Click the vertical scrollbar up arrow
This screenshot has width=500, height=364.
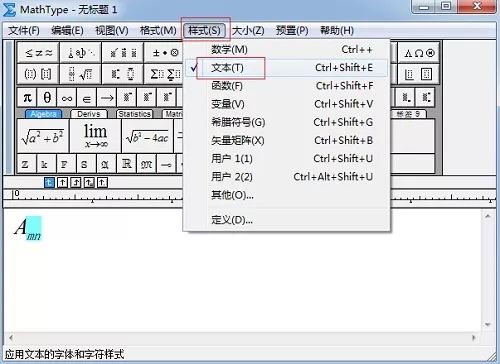488,217
